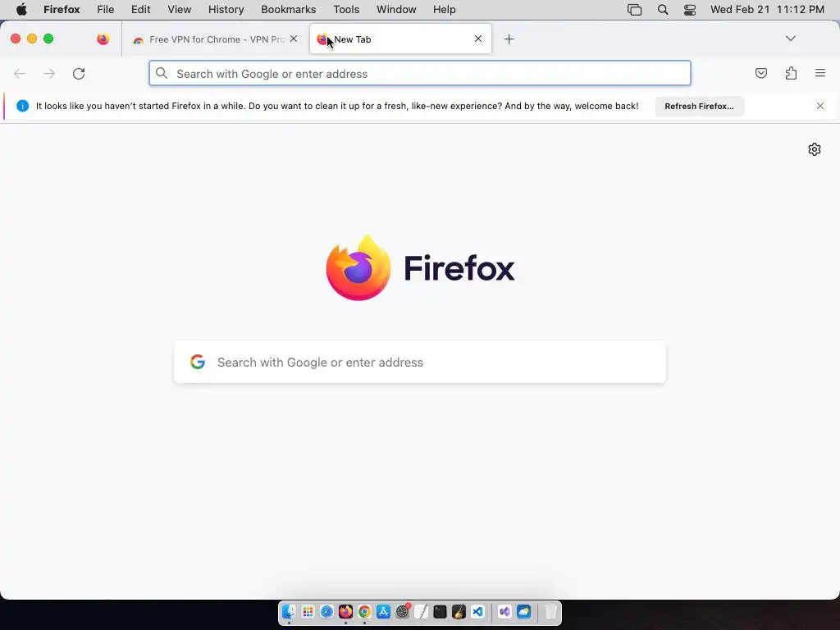Open System Settings from the Dock
Viewport: 840px width, 630px height.
click(402, 612)
